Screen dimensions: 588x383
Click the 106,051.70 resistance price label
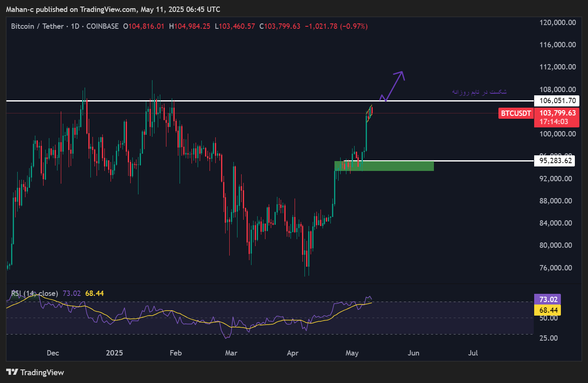557,101
